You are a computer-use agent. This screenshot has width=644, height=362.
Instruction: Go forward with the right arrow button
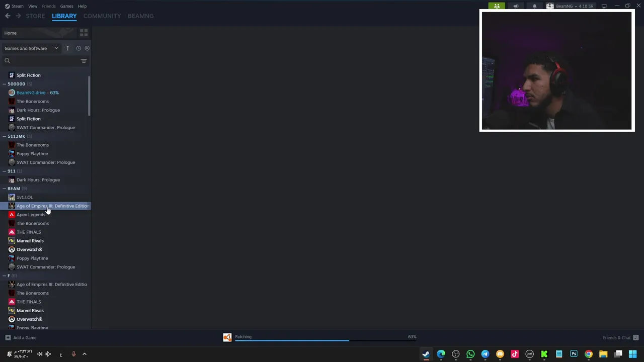(18, 16)
